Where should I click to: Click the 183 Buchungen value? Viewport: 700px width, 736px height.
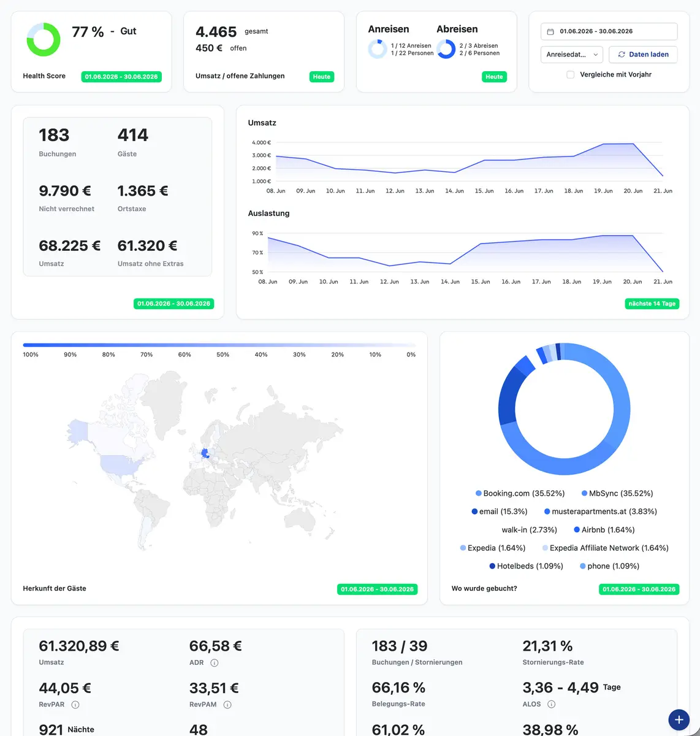click(x=54, y=135)
